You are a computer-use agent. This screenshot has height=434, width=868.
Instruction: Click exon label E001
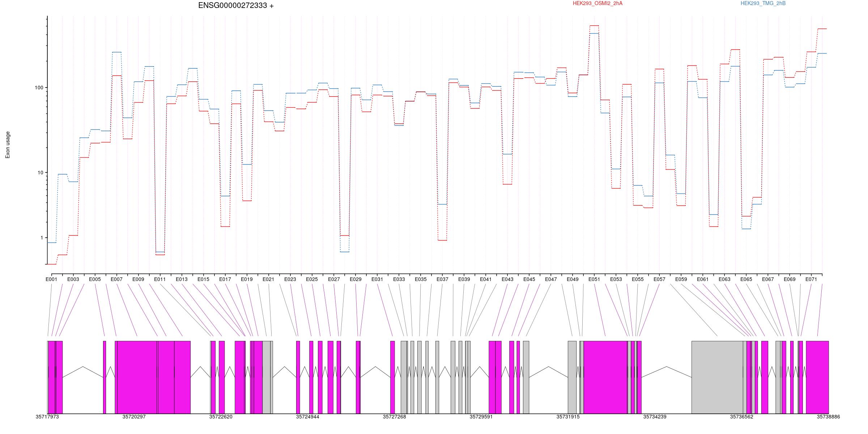[51, 279]
